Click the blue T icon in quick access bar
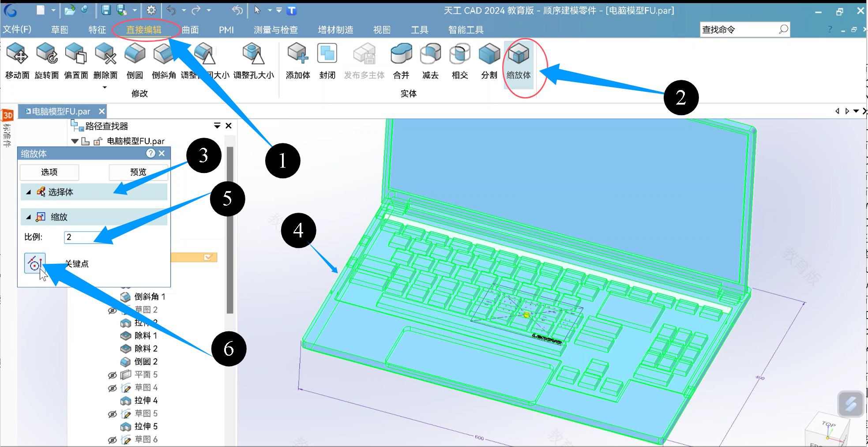 click(x=292, y=10)
